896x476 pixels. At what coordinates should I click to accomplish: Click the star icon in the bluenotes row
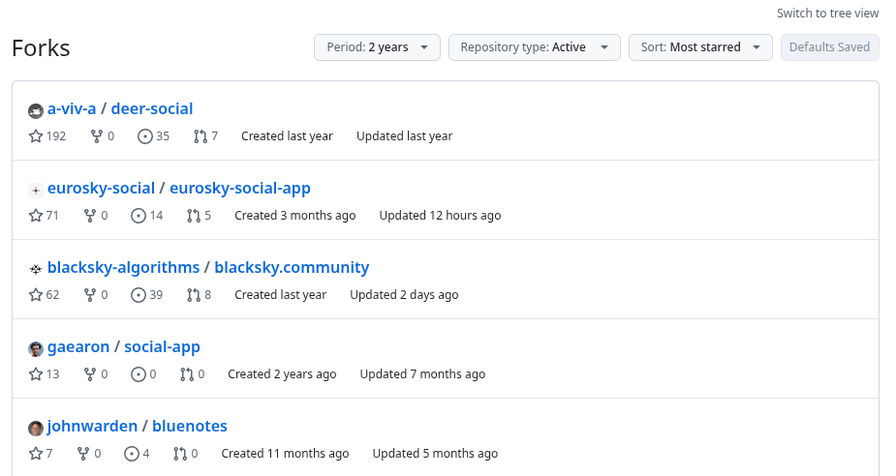click(x=35, y=454)
